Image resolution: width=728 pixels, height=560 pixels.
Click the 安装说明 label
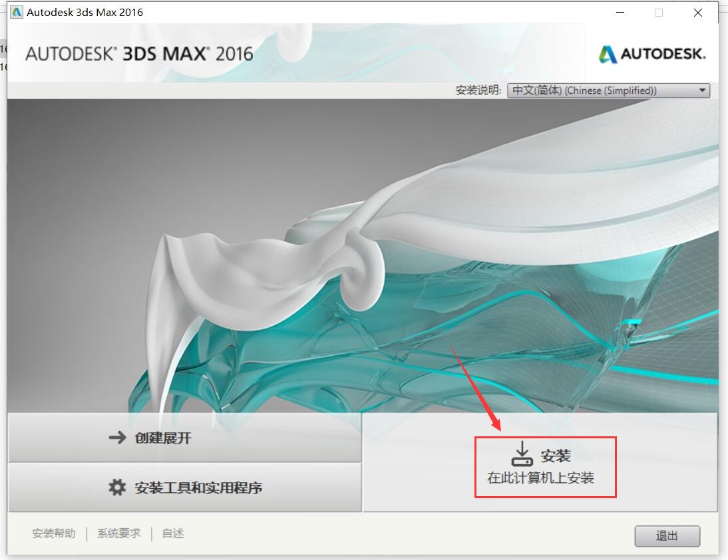click(x=478, y=90)
